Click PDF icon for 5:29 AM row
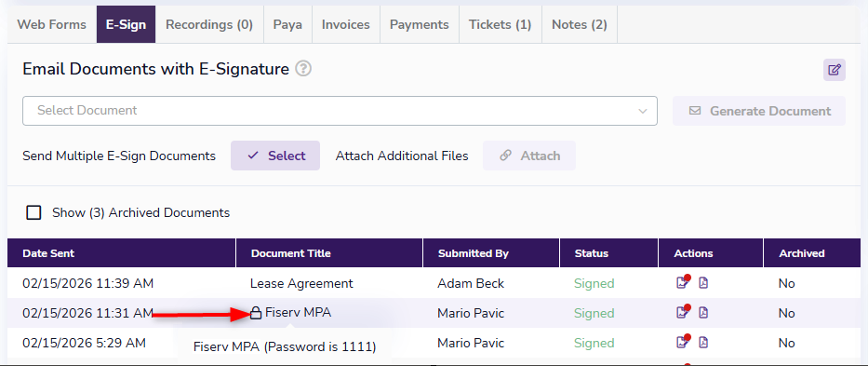 click(x=703, y=342)
